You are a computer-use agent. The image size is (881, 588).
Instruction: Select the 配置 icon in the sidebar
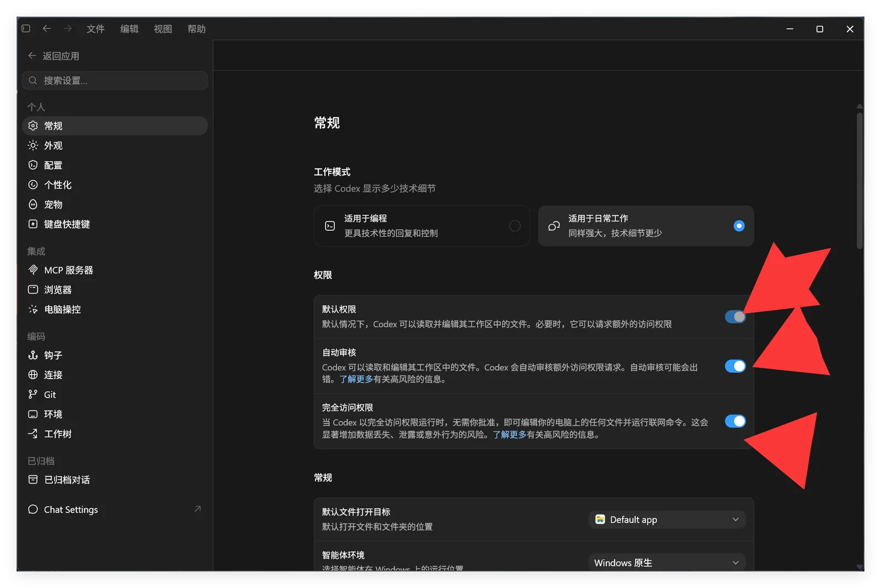pyautogui.click(x=33, y=165)
